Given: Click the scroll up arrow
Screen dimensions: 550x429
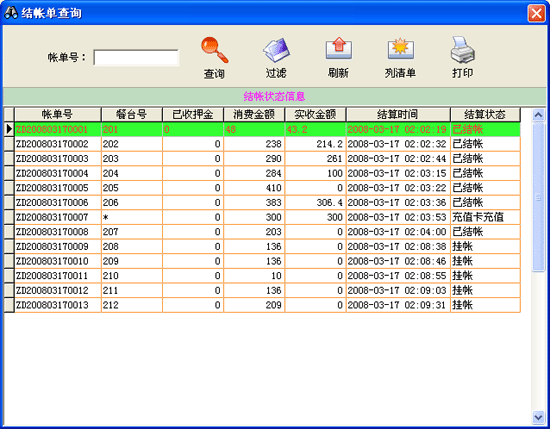Looking at the screenshot, I should (538, 115).
